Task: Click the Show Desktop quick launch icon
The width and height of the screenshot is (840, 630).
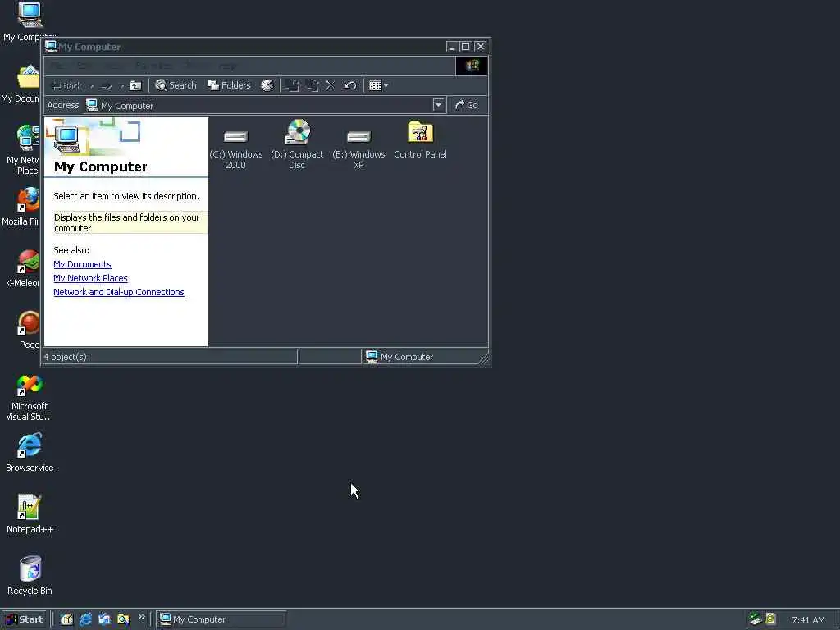Action: (66, 619)
